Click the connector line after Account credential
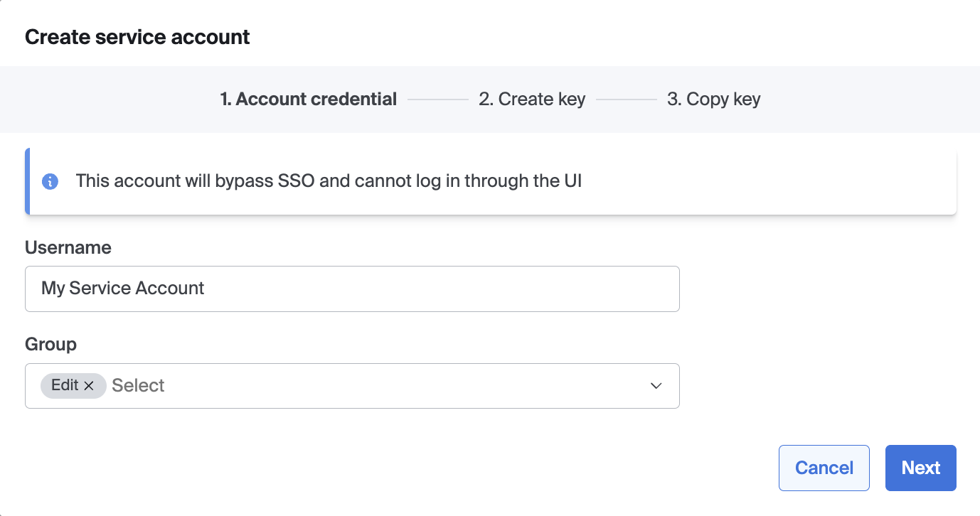This screenshot has width=980, height=516. pyautogui.click(x=437, y=100)
